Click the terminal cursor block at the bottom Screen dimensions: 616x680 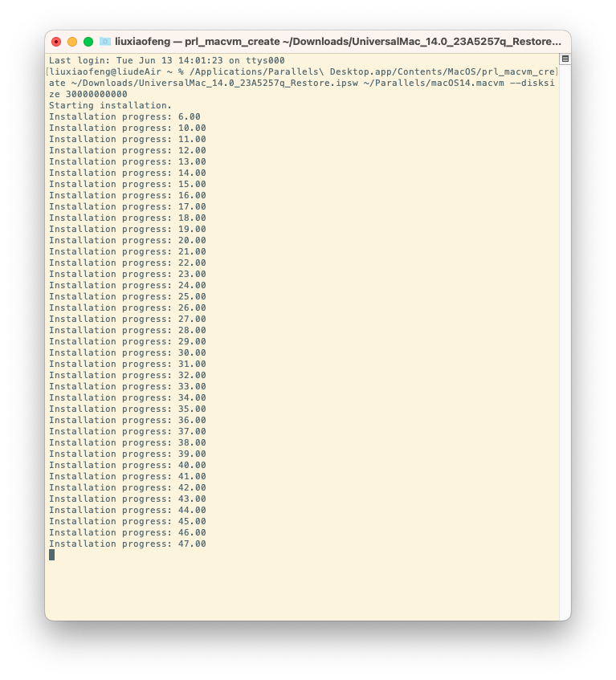click(x=51, y=555)
